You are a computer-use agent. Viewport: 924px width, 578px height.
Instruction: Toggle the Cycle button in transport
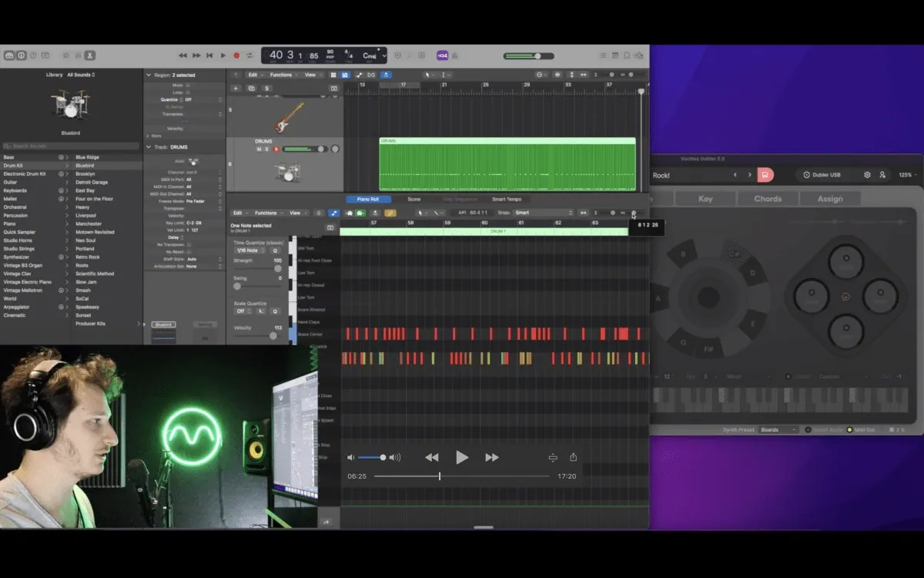pyautogui.click(x=249, y=55)
